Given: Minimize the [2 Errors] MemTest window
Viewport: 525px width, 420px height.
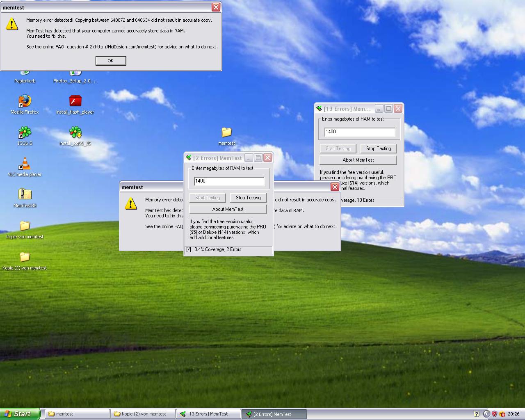Looking at the screenshot, I should click(x=249, y=157).
